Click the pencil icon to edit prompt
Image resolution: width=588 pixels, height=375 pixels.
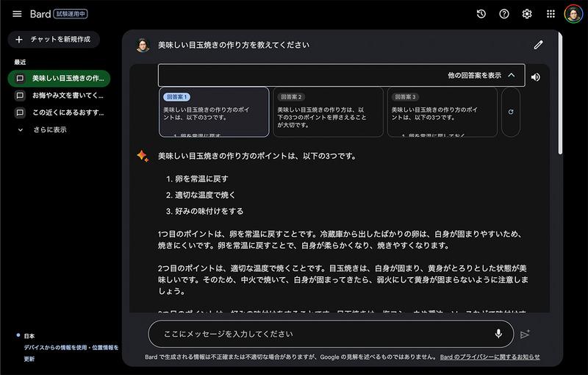point(539,45)
